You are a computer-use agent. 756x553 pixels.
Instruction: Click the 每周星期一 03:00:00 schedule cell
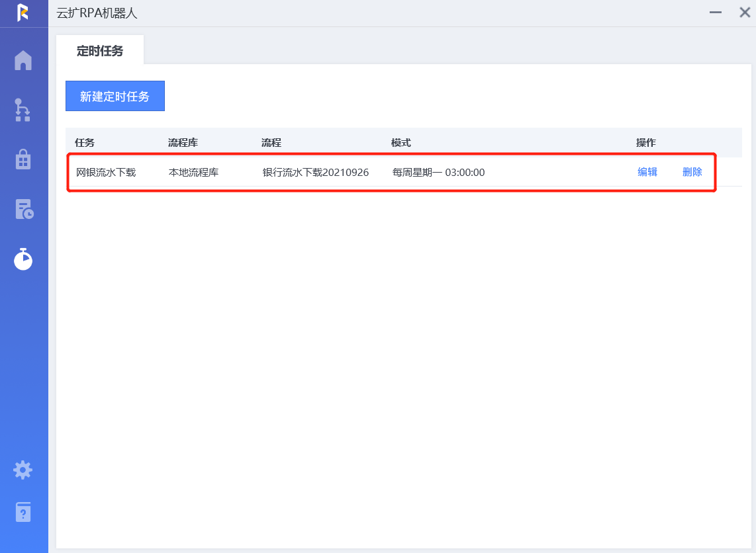438,173
